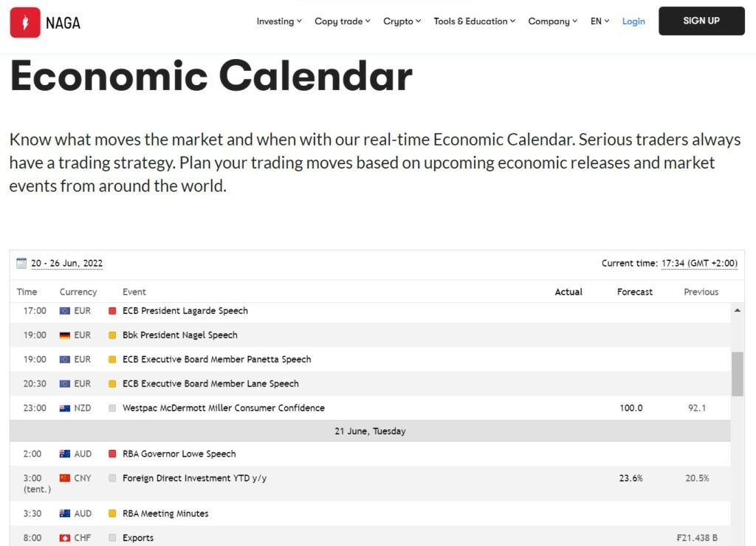The image size is (756, 546).
Task: Click 23:00 time in NZD row
Action: click(35, 408)
